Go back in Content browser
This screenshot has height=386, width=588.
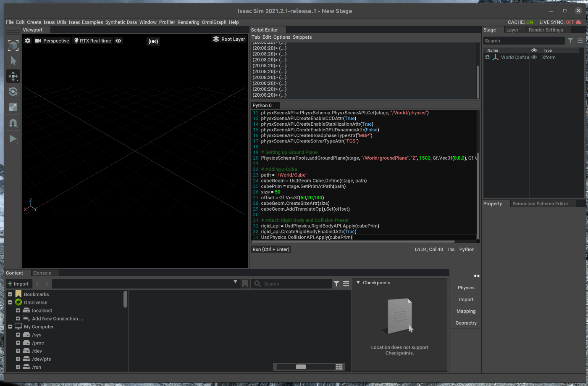click(x=37, y=284)
